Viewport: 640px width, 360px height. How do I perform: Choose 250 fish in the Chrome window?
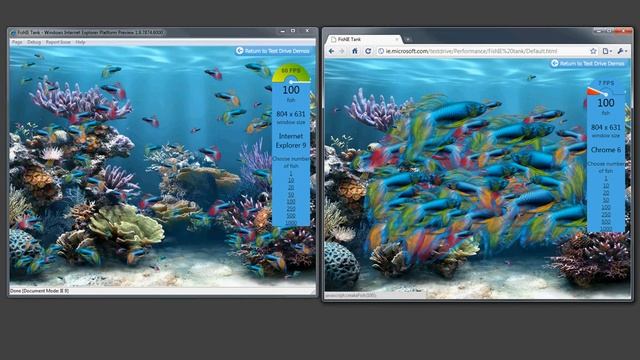tap(606, 214)
